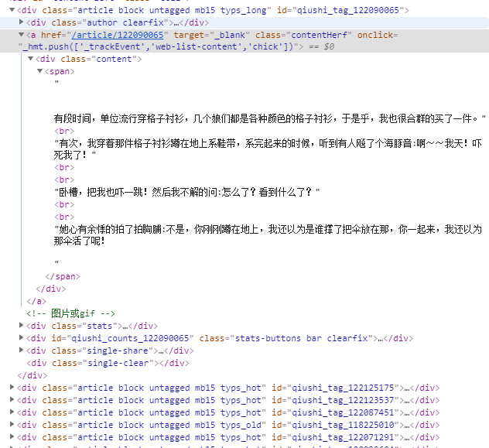Viewport: 489px width, 448px height.
Task: Expand the qiushi_tag_122071291 article div
Action: point(12,436)
